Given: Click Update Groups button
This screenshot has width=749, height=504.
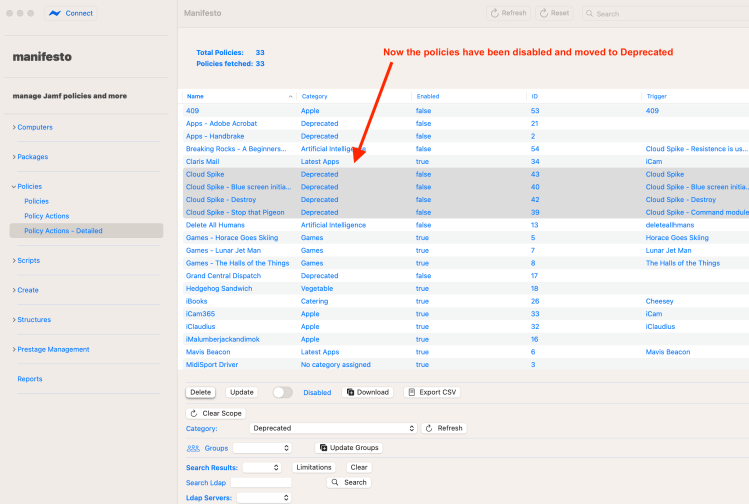Looking at the screenshot, I should click(x=349, y=448).
